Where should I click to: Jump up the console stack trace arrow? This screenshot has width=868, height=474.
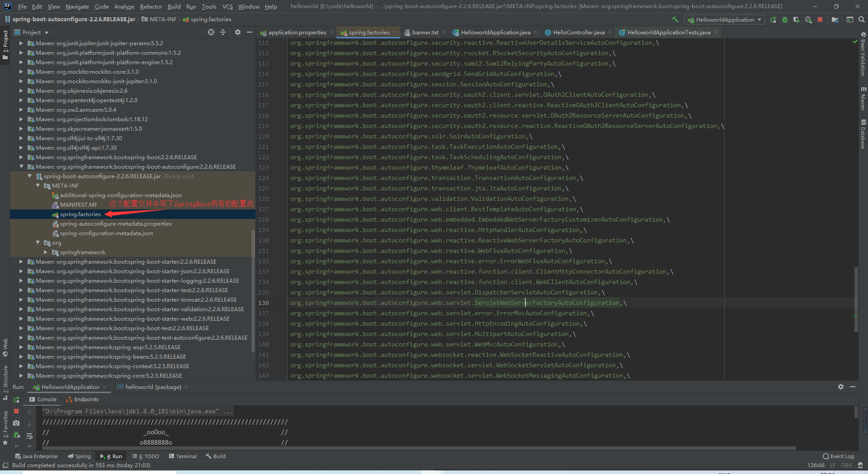point(29,412)
